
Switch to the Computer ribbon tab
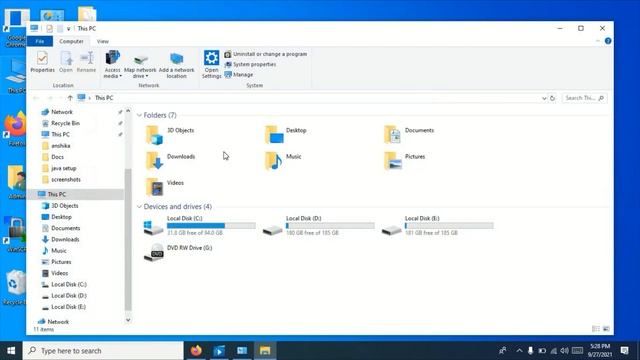coord(71,41)
